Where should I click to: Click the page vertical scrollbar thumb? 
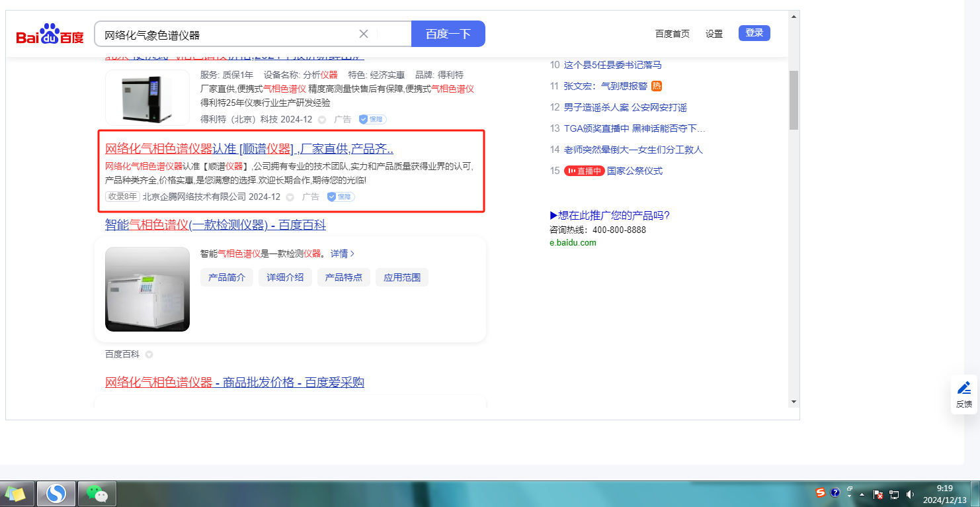(x=794, y=99)
